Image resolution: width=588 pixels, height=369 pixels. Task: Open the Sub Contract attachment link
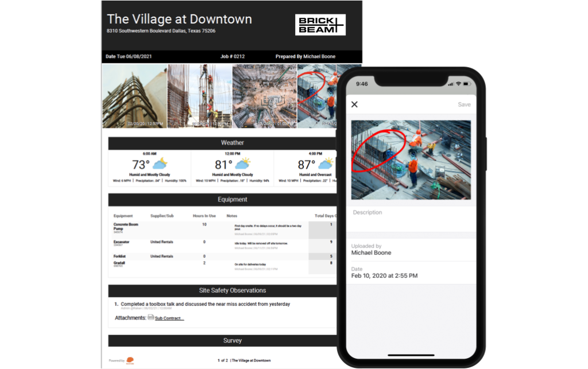[x=169, y=318]
